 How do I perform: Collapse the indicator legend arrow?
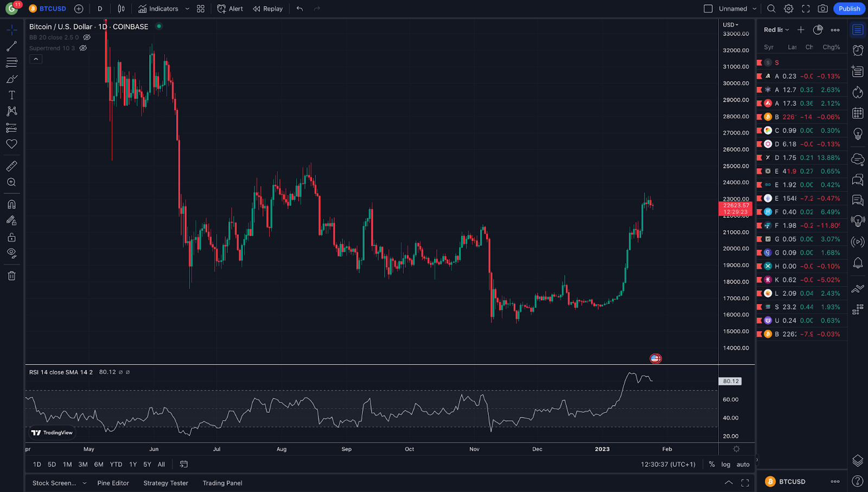point(36,59)
